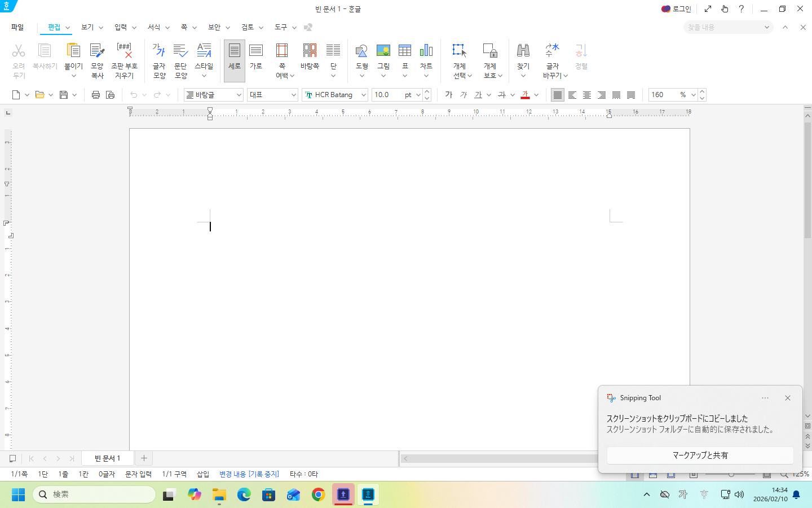Click the 표 (table) insert icon
The width and height of the screenshot is (812, 508).
click(405, 51)
